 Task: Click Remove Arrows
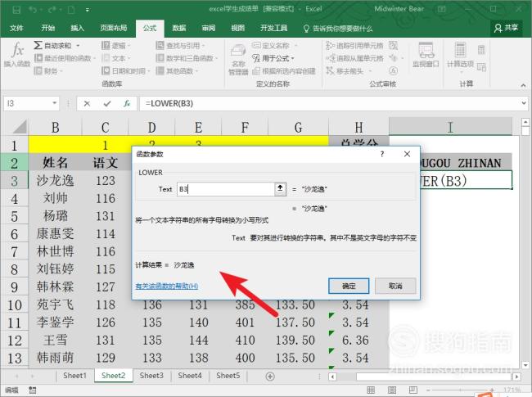[345, 71]
